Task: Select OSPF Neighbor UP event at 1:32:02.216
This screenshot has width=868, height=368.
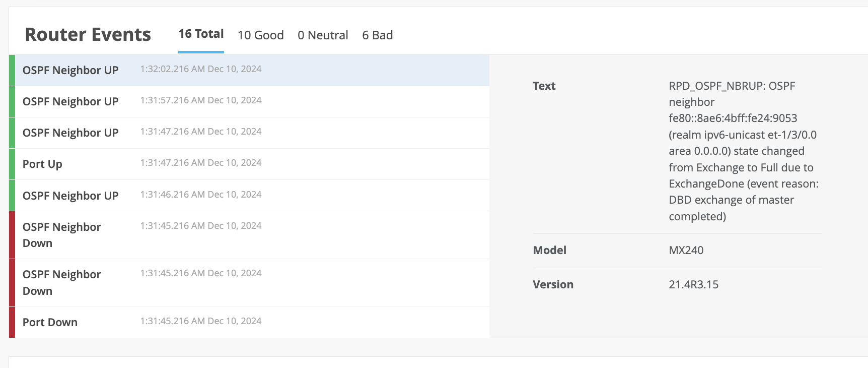Action: point(252,70)
